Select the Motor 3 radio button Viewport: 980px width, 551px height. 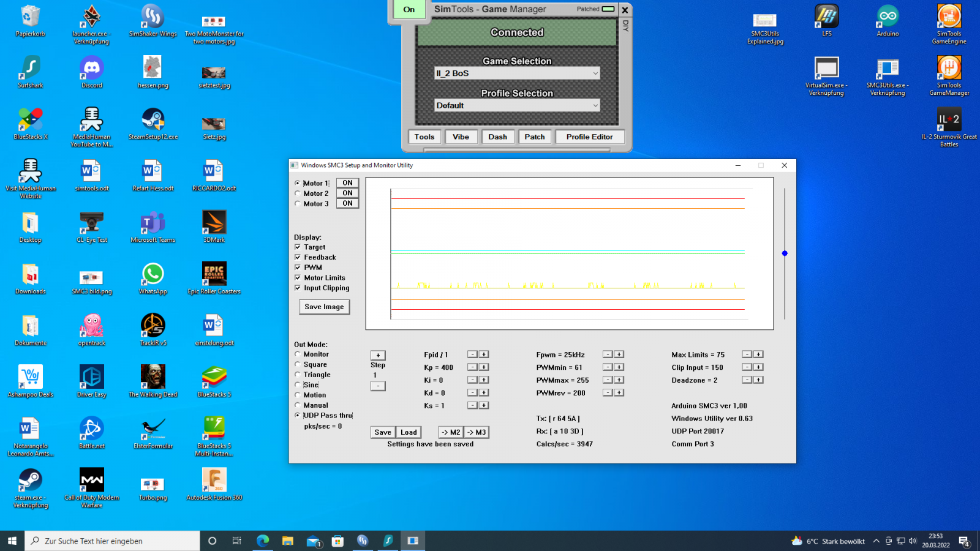pyautogui.click(x=298, y=204)
